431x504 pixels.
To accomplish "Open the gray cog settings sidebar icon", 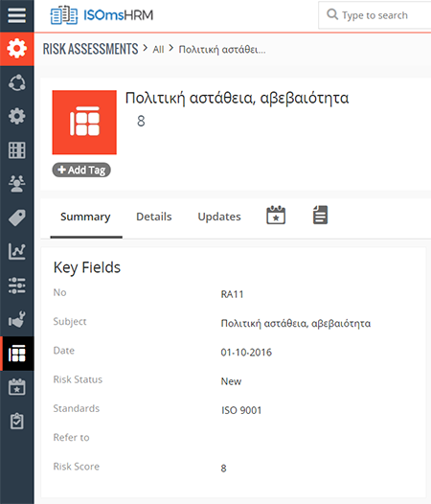I will coord(16,116).
